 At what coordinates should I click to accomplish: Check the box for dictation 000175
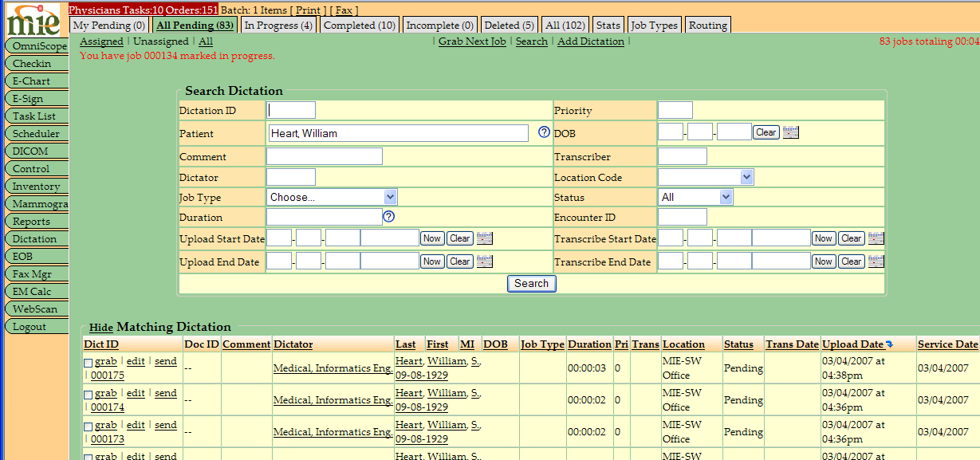coord(89,362)
